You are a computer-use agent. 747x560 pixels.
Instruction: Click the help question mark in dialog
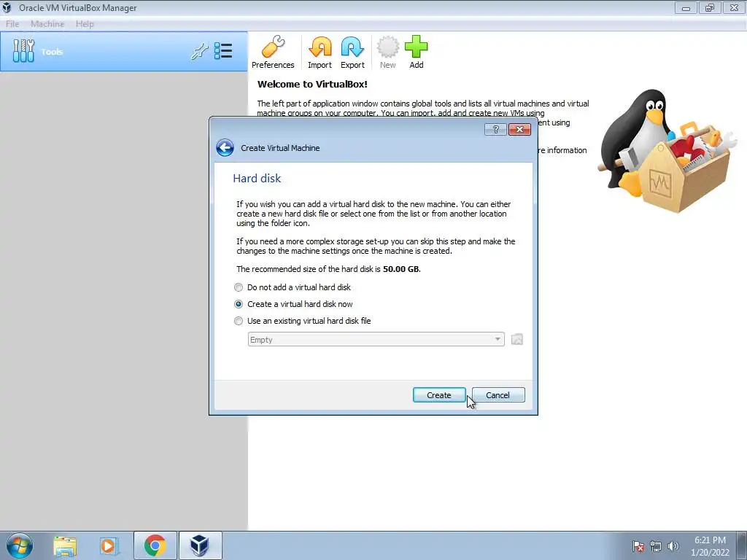tap(495, 130)
